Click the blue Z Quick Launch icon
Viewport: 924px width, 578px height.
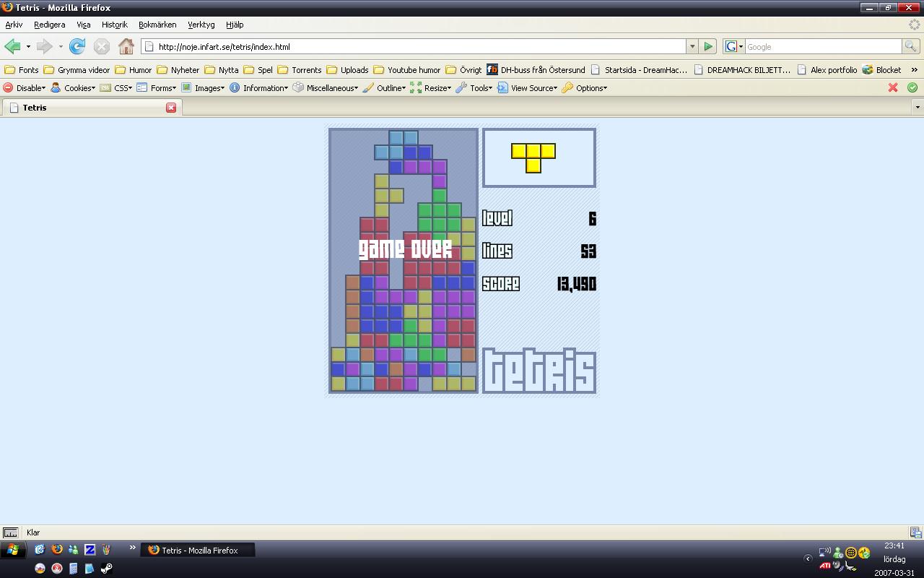90,550
